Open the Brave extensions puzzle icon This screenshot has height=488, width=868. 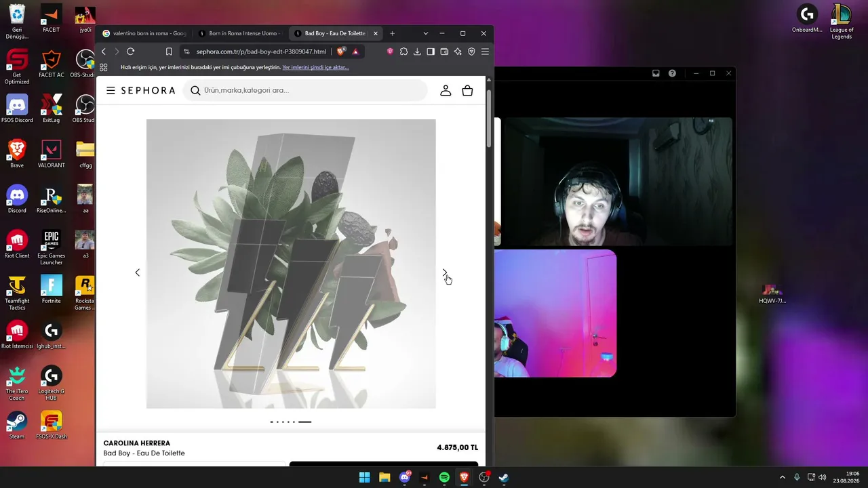[403, 52]
